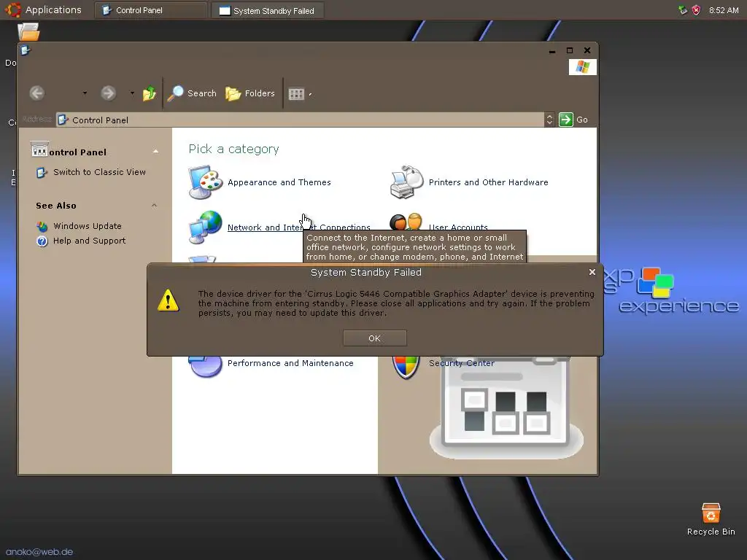Click the Network and Internet globe icon

click(x=205, y=227)
